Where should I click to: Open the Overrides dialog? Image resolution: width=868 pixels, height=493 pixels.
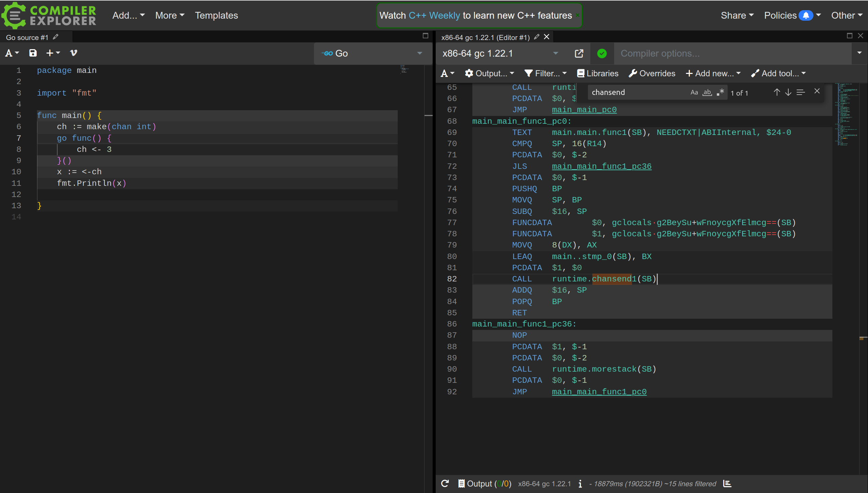pyautogui.click(x=652, y=73)
